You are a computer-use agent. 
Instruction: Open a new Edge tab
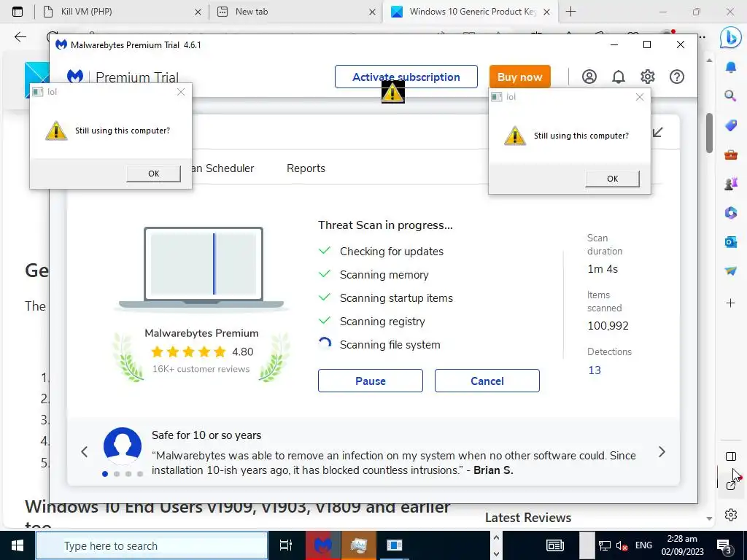click(x=570, y=12)
